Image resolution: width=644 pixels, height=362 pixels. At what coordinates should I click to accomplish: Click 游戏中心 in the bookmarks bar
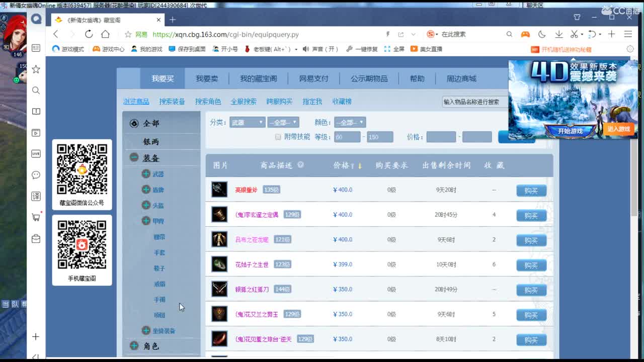click(109, 49)
